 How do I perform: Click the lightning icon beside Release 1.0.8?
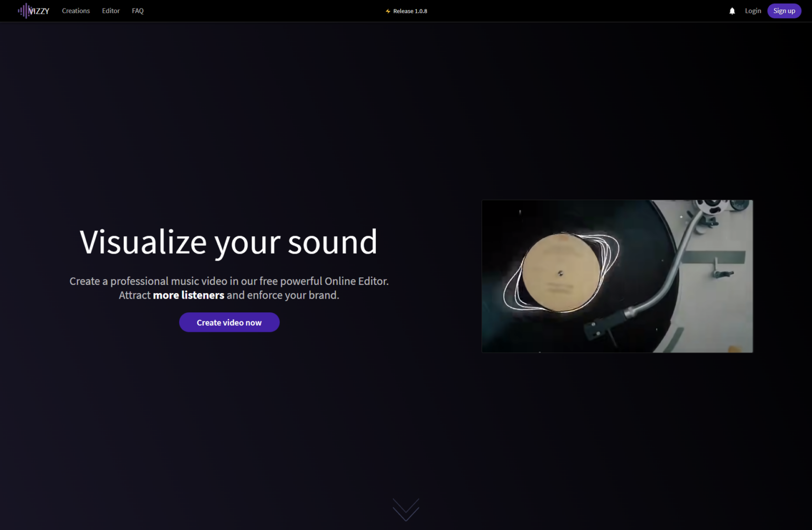pyautogui.click(x=387, y=11)
